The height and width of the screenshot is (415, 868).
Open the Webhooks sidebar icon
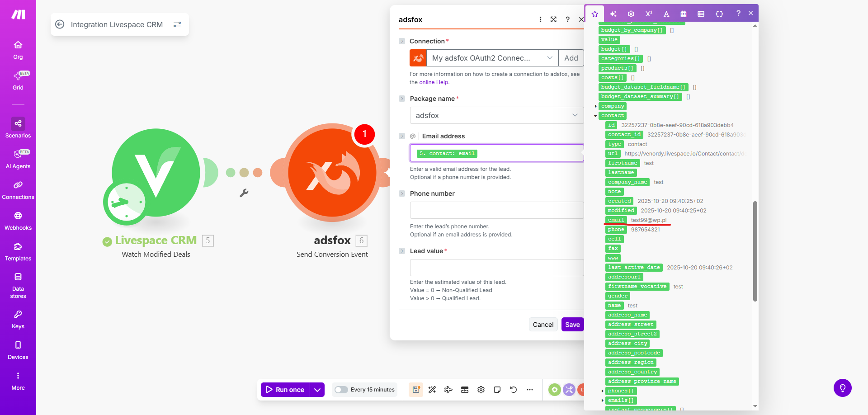(18, 220)
